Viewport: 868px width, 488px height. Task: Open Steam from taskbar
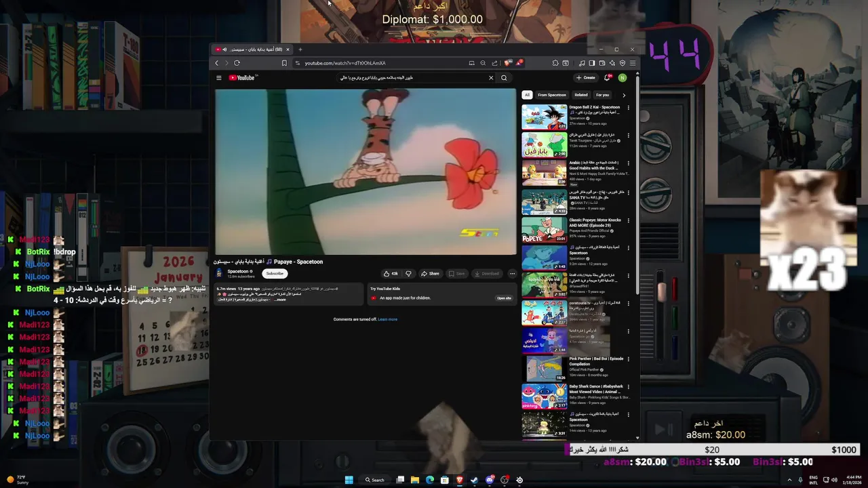click(x=474, y=480)
